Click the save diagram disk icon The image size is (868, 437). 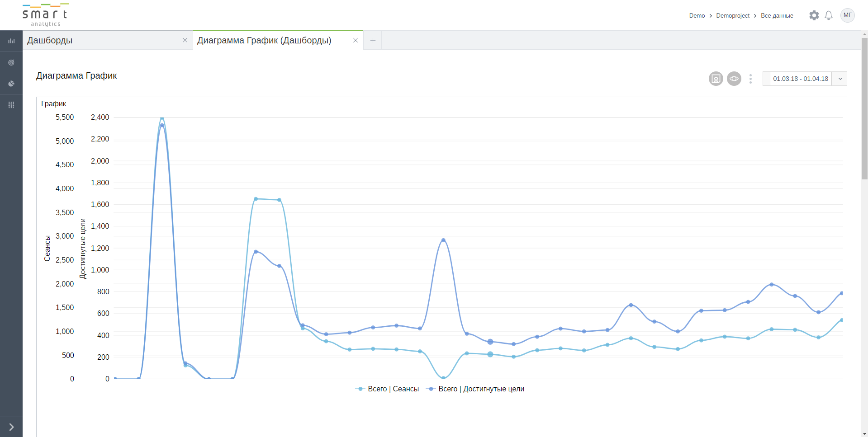716,79
